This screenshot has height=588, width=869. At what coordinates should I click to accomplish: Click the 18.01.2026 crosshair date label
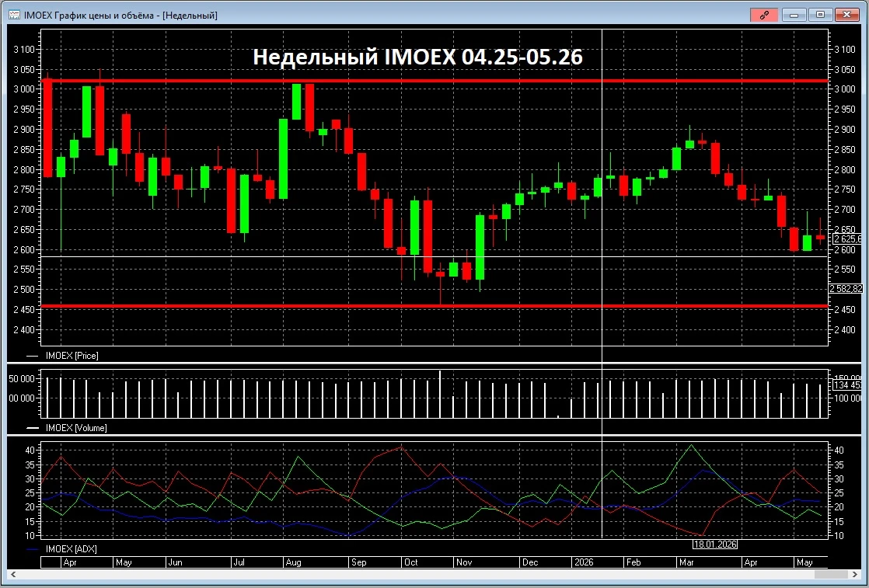(x=715, y=545)
